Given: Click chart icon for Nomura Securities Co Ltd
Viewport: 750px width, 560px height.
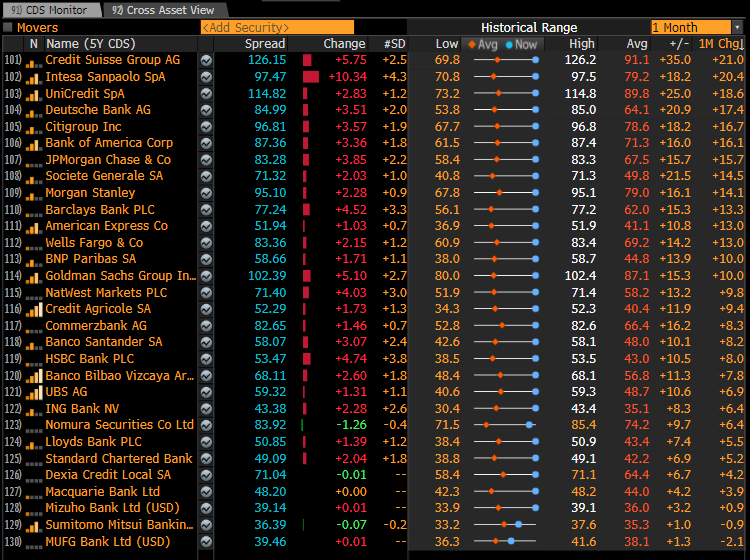Looking at the screenshot, I should (x=206, y=425).
